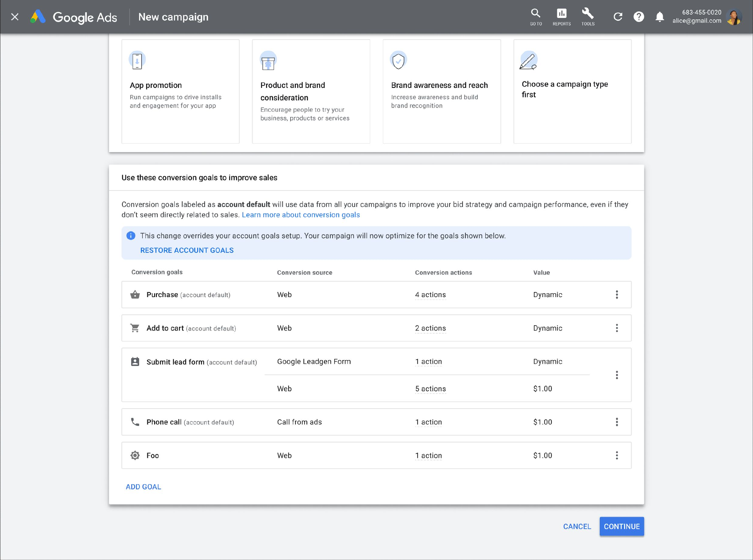
Task: Click the info icon in the blue override notice
Action: (x=131, y=236)
